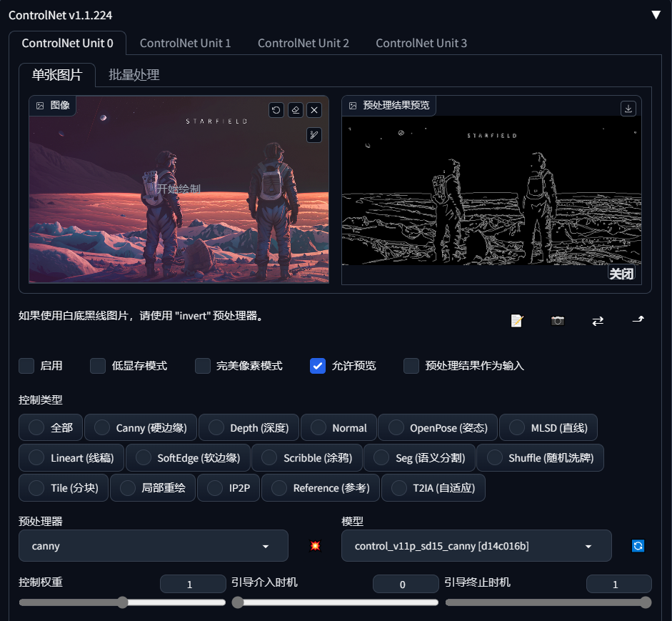Viewport: 672px width, 621px height.
Task: Select Lineart (线稿) control type
Action: (x=71, y=457)
